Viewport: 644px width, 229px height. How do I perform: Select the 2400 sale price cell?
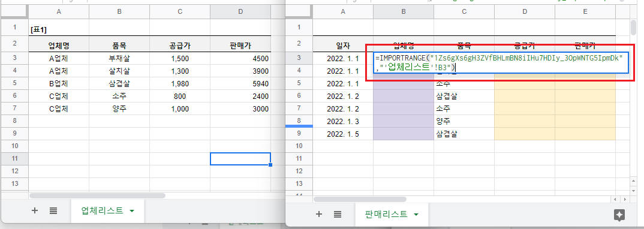240,97
